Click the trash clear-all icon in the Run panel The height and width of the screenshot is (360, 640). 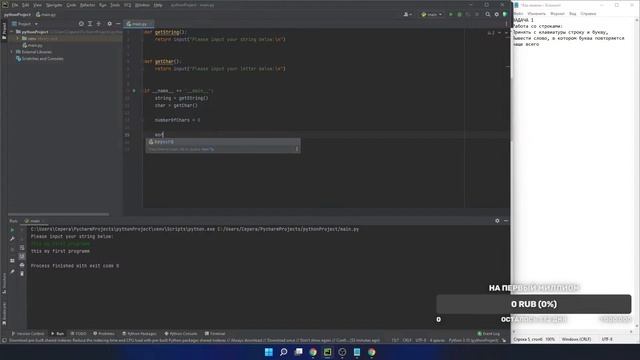tap(22, 273)
